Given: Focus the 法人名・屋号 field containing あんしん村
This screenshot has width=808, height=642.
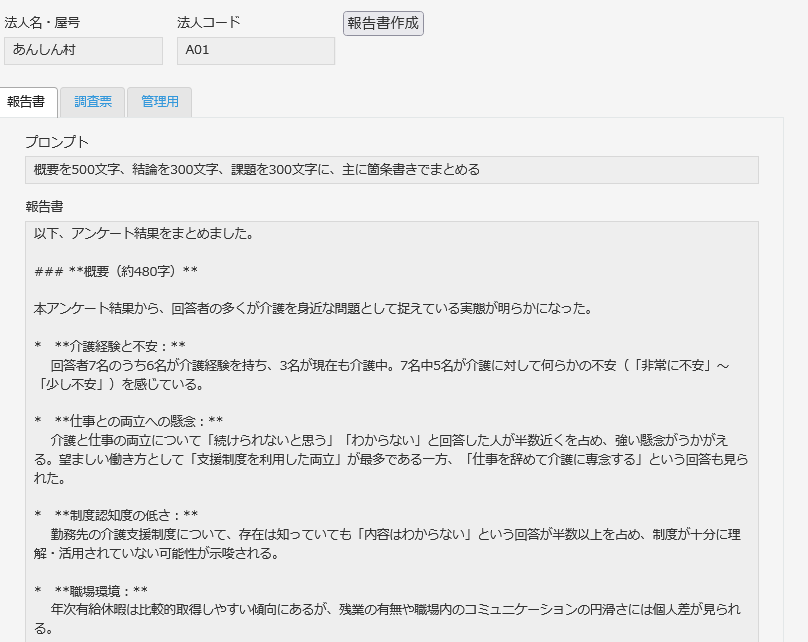Looking at the screenshot, I should point(83,51).
